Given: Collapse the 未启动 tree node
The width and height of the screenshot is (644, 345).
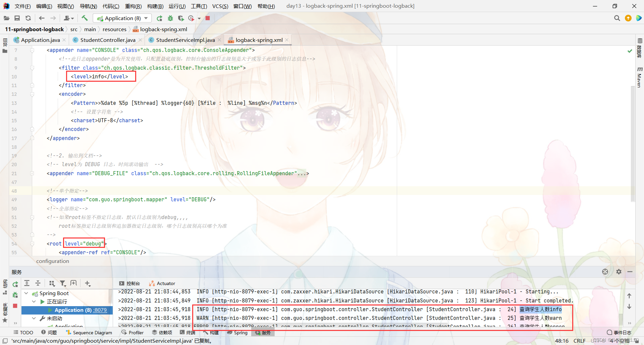Looking at the screenshot, I should 34,318.
